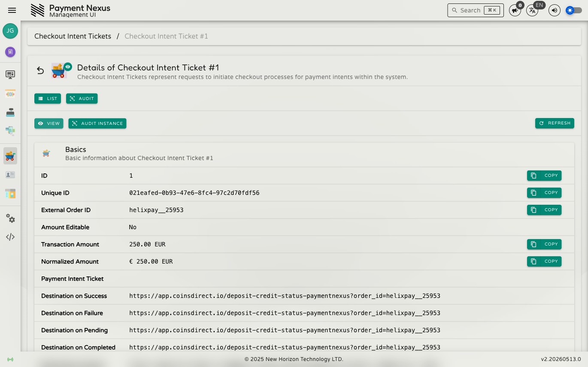Viewport: 588px width, 367px height.
Task: Click the Basics section heading
Action: pyautogui.click(x=76, y=149)
